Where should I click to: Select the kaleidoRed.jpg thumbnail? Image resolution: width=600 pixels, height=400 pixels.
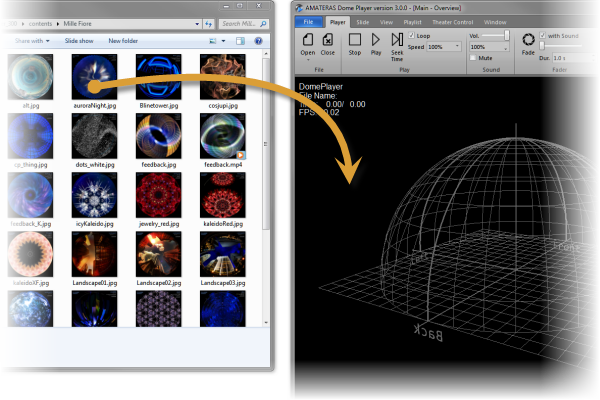223,195
